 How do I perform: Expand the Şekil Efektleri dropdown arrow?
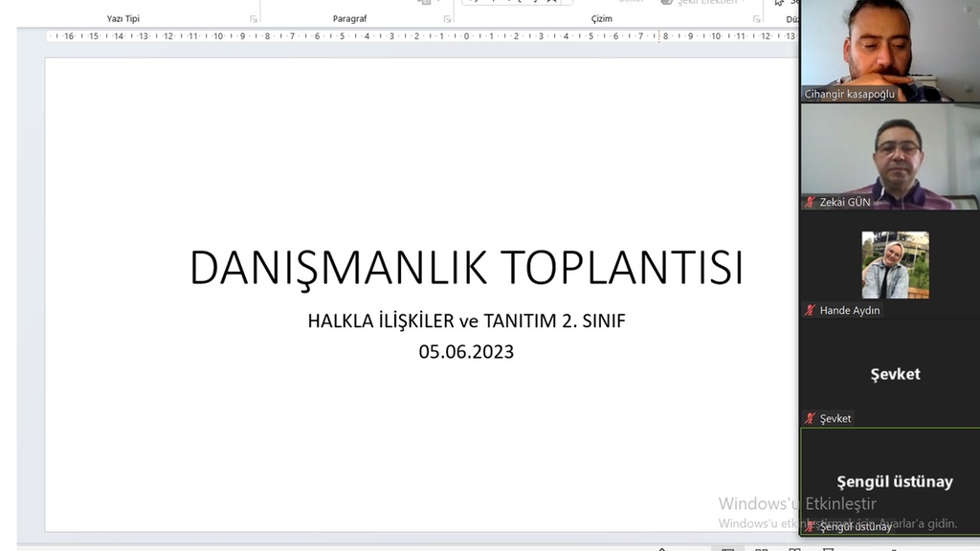[x=739, y=2]
